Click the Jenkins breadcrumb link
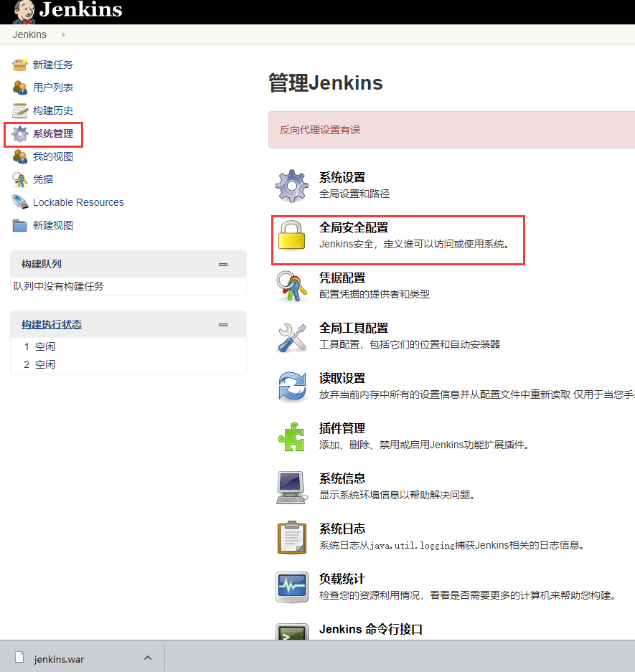Image resolution: width=635 pixels, height=672 pixels. pos(29,34)
